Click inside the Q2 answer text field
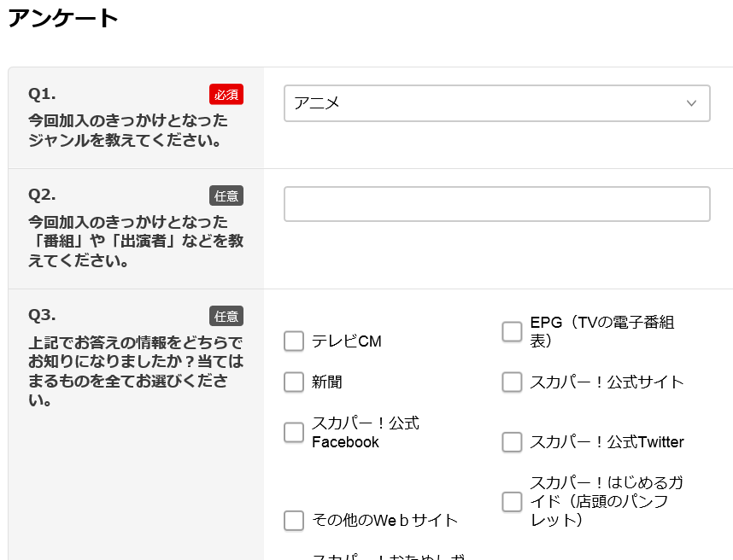Screen dimensions: 733x560 (496, 204)
